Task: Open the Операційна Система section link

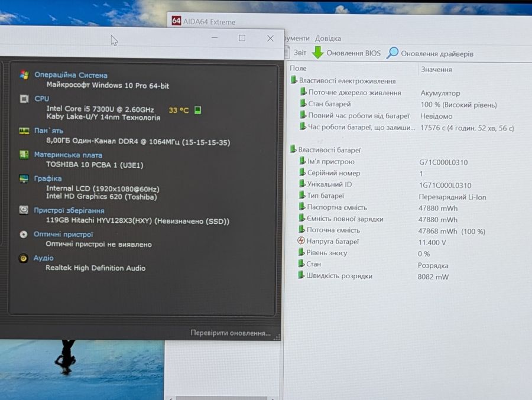Action: (x=71, y=75)
